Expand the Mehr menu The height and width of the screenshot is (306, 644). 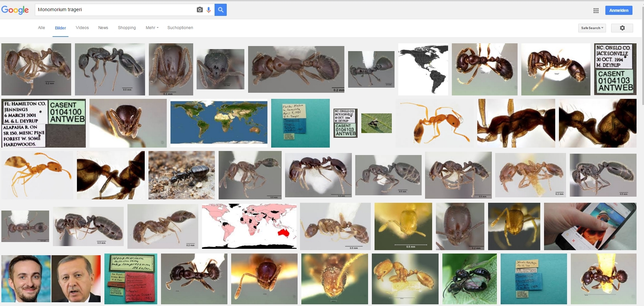152,28
